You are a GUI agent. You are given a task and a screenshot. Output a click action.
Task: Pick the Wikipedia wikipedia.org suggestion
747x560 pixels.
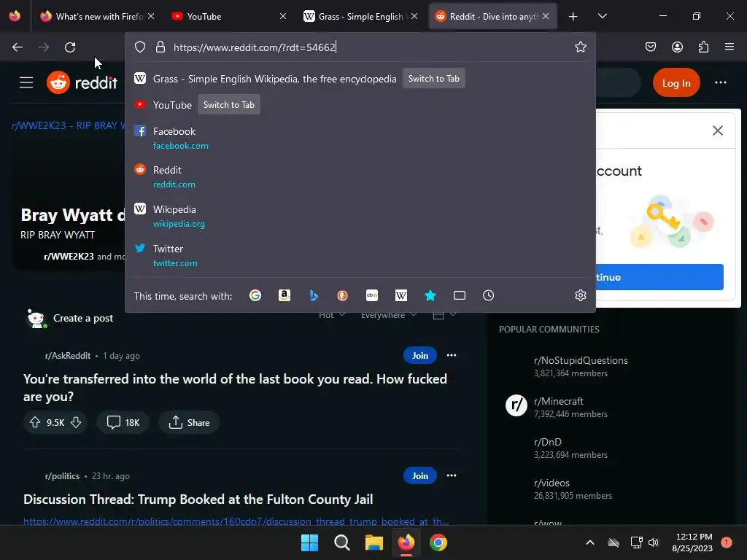tap(360, 216)
